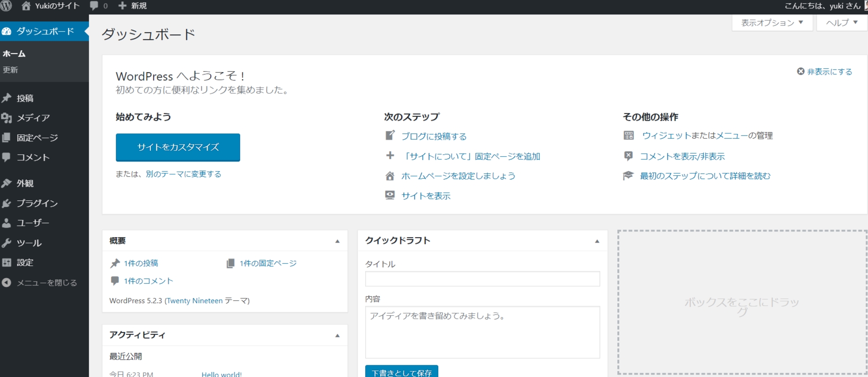Expand the ヘルプ dropdown tab
The height and width of the screenshot is (377, 868).
(x=842, y=22)
